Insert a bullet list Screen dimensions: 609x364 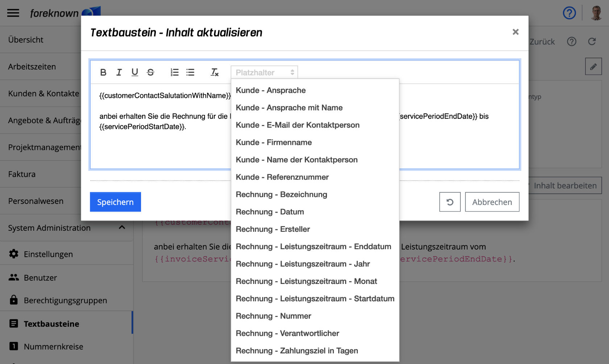click(x=190, y=72)
